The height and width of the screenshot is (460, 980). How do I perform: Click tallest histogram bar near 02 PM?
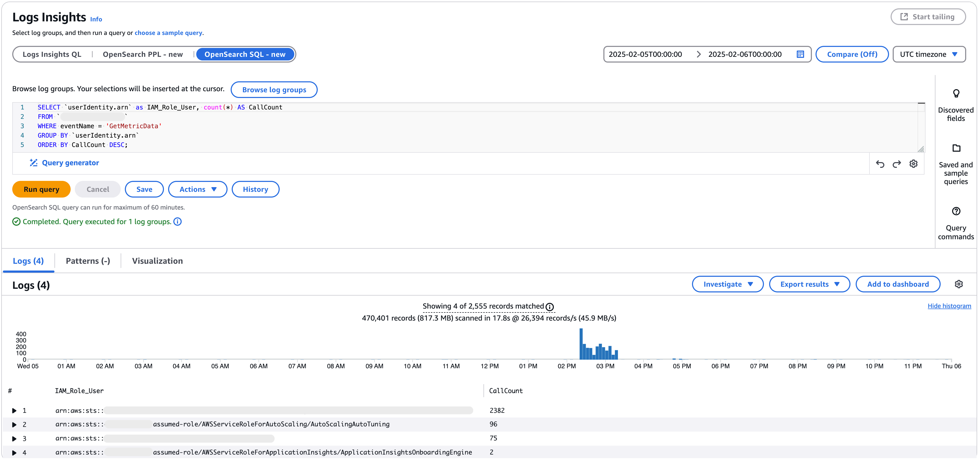coord(581,344)
